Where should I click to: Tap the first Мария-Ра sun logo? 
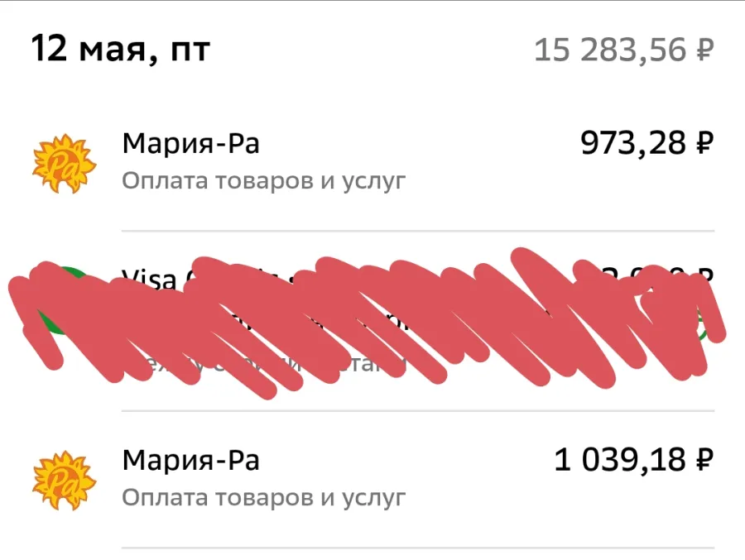point(64,164)
